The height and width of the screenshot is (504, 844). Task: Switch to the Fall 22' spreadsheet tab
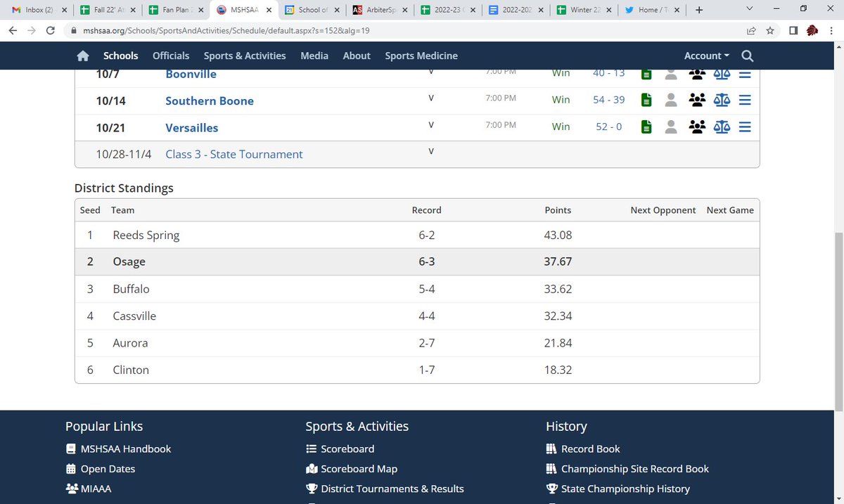(107, 11)
